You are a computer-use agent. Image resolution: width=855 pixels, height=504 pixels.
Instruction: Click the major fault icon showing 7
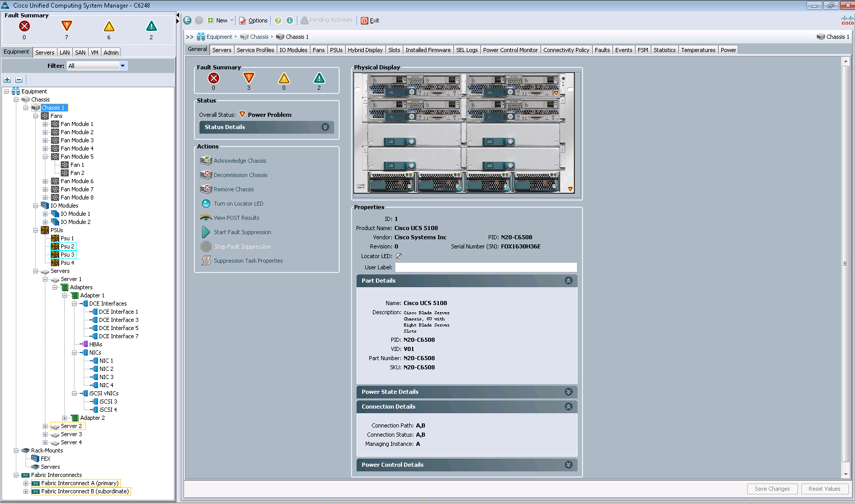pos(66,26)
